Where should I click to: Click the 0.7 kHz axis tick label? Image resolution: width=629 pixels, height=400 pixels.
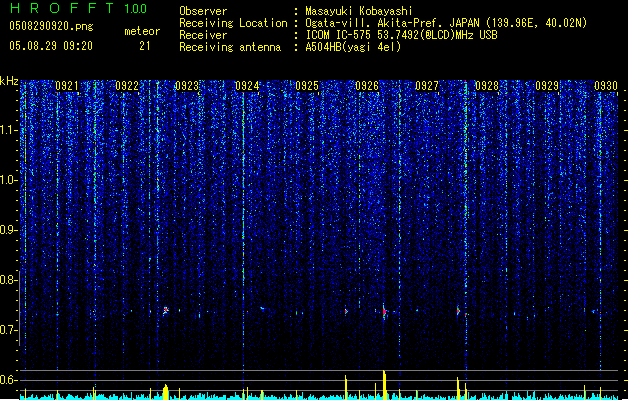click(8, 330)
